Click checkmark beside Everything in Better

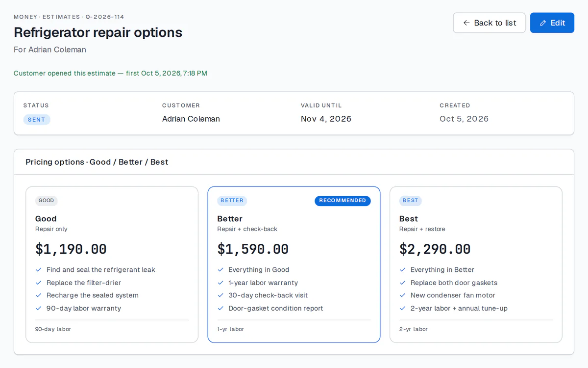click(403, 270)
